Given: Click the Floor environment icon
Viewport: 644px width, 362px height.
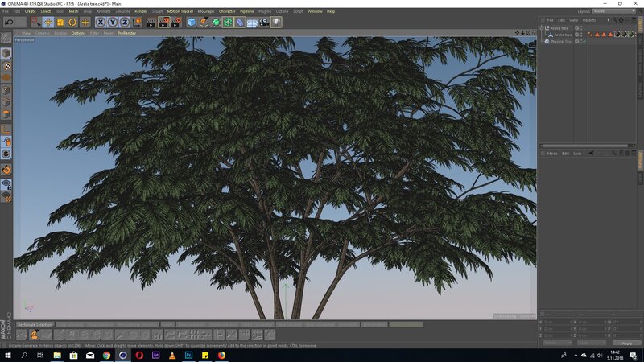Looking at the screenshot, I should point(252,23).
